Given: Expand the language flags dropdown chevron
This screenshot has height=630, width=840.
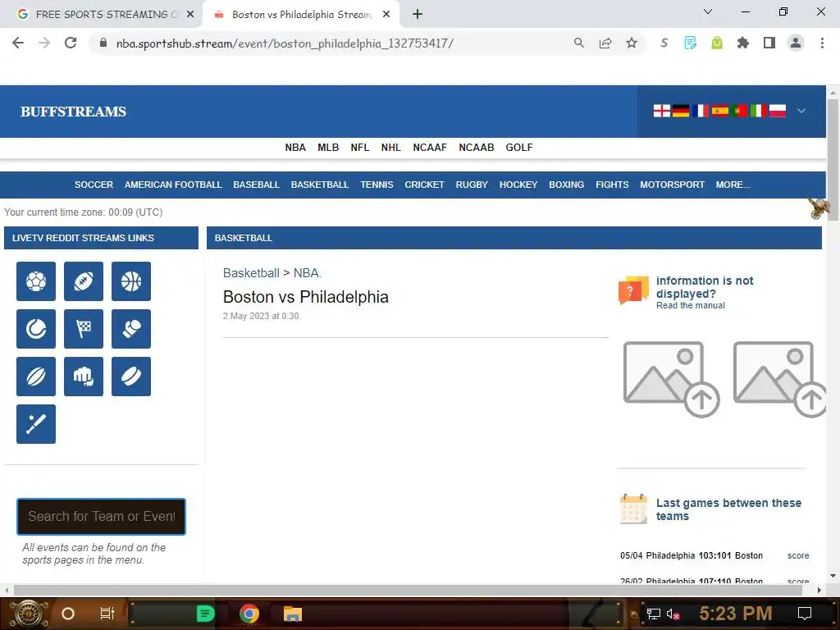Looking at the screenshot, I should pyautogui.click(x=801, y=111).
